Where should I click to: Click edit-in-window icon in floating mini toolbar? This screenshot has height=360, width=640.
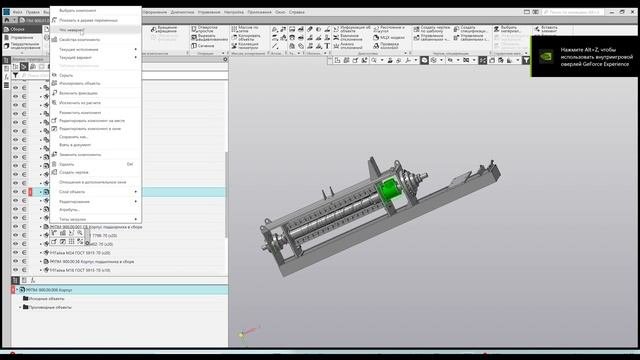click(63, 242)
